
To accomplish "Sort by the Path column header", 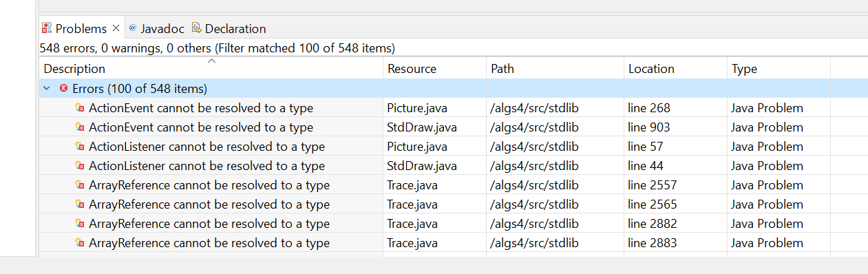I will [x=555, y=69].
